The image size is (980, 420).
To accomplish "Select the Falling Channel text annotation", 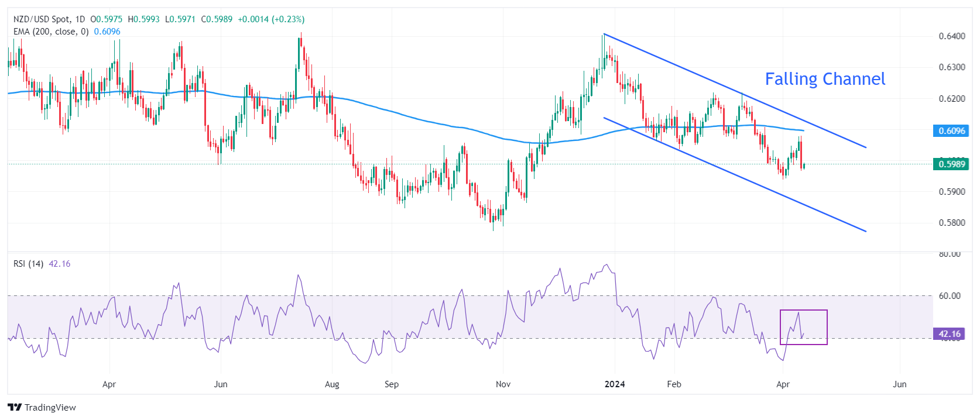I will pos(824,79).
